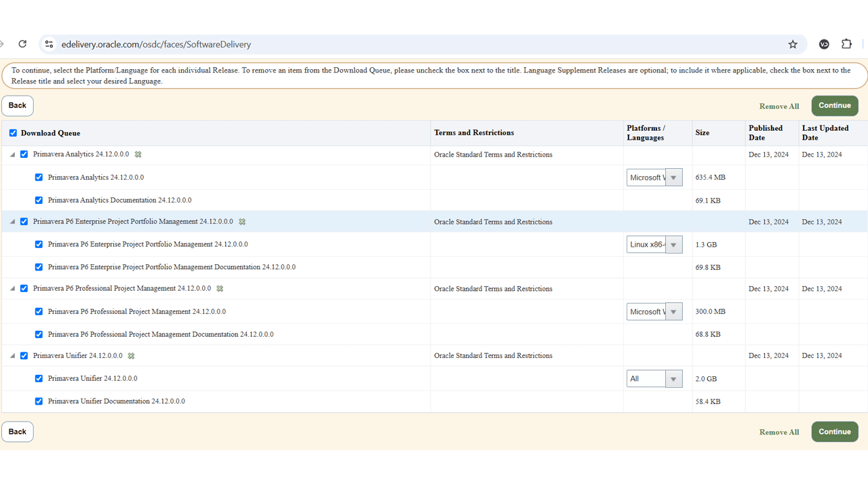Viewport: 868px width, 488px height.
Task: Click the green icon beside Primavera Unifier title
Action: pos(132,356)
